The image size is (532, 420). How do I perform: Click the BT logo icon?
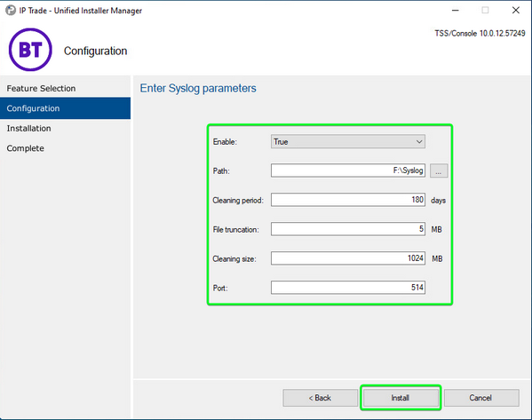[30, 50]
